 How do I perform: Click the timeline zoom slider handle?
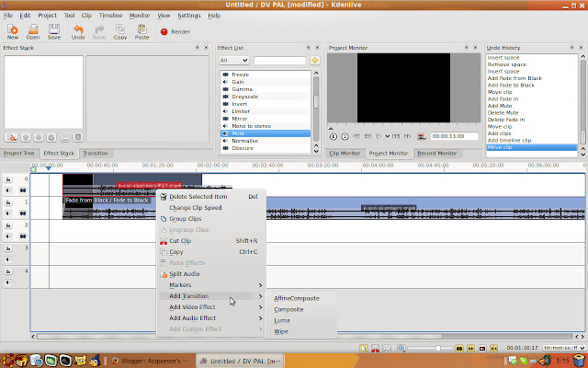click(x=437, y=349)
